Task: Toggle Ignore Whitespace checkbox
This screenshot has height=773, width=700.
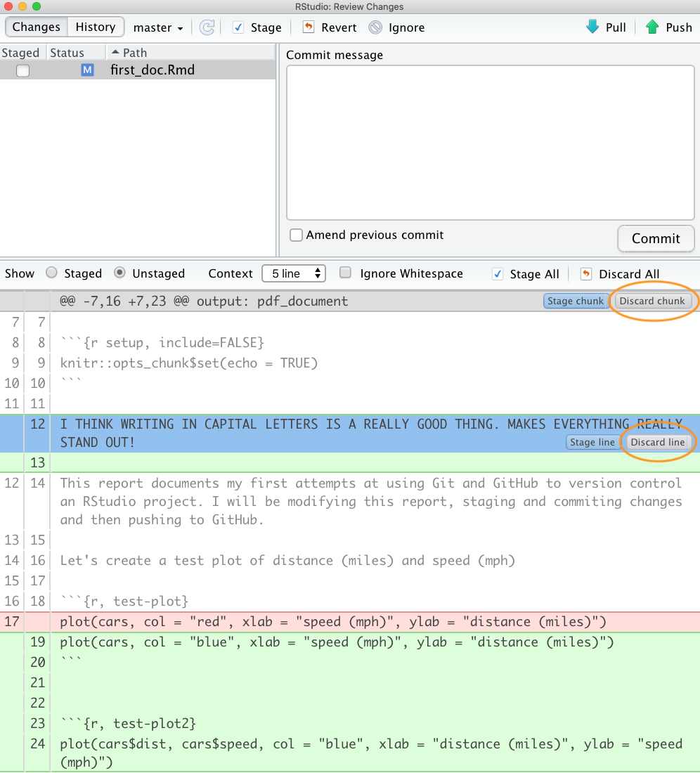Action: coord(345,273)
